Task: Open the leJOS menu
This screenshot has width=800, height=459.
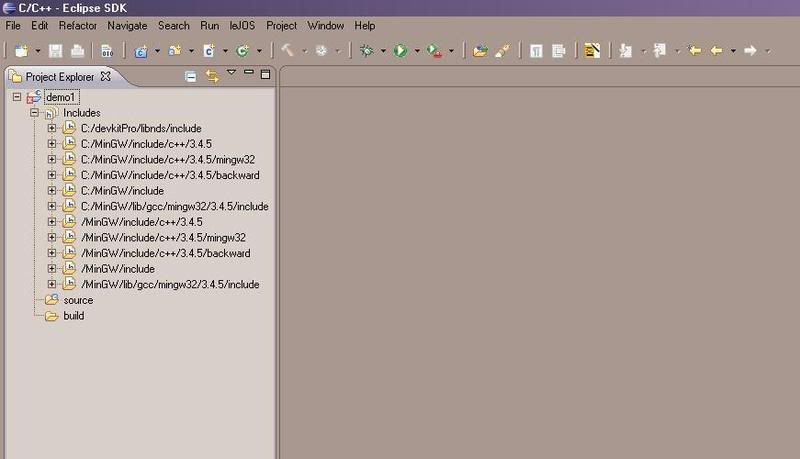Action: click(x=242, y=26)
